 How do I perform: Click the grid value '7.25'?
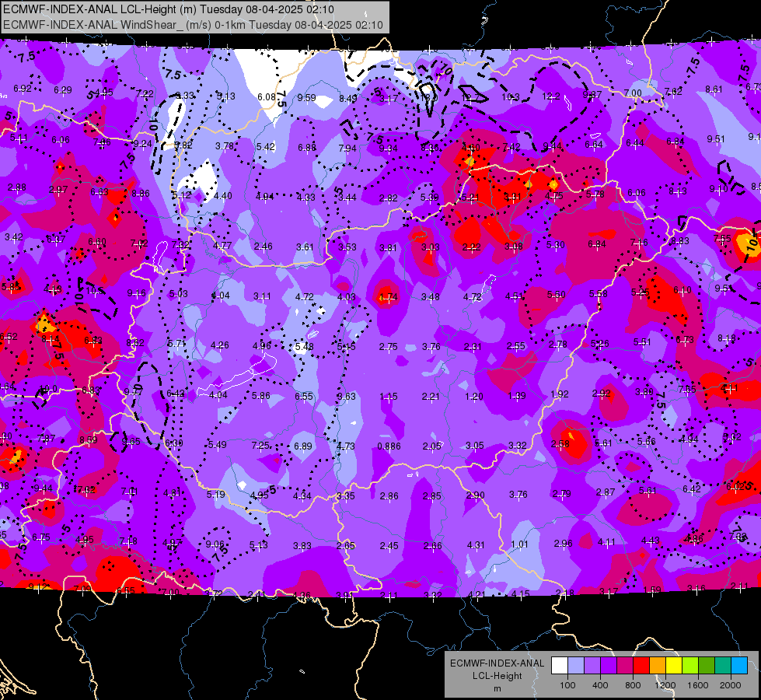(260, 446)
